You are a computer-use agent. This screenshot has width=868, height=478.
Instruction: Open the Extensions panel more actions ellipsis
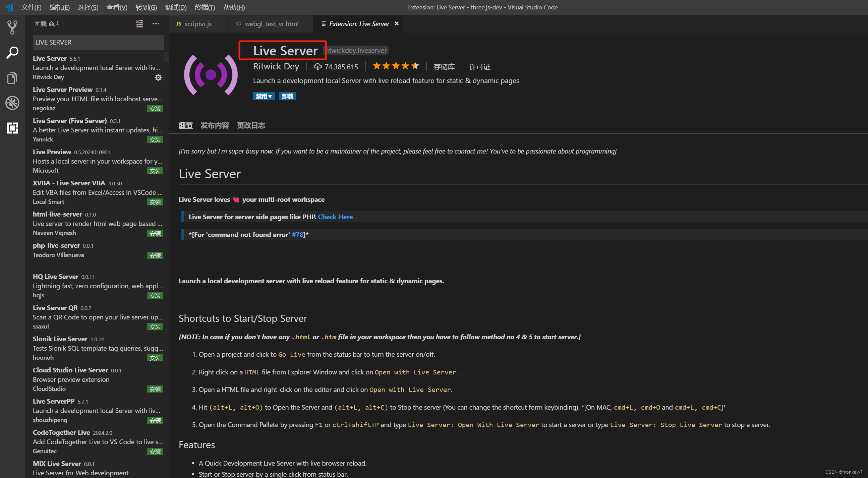coord(156,23)
